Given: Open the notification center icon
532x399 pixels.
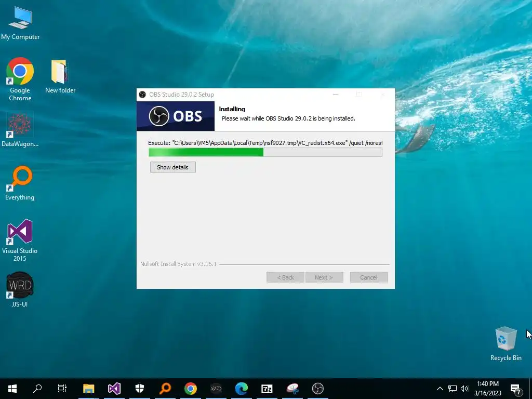Looking at the screenshot, I should [516, 389].
